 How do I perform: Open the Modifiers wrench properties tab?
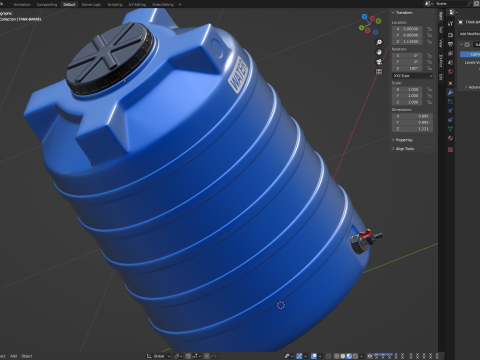coord(450,92)
